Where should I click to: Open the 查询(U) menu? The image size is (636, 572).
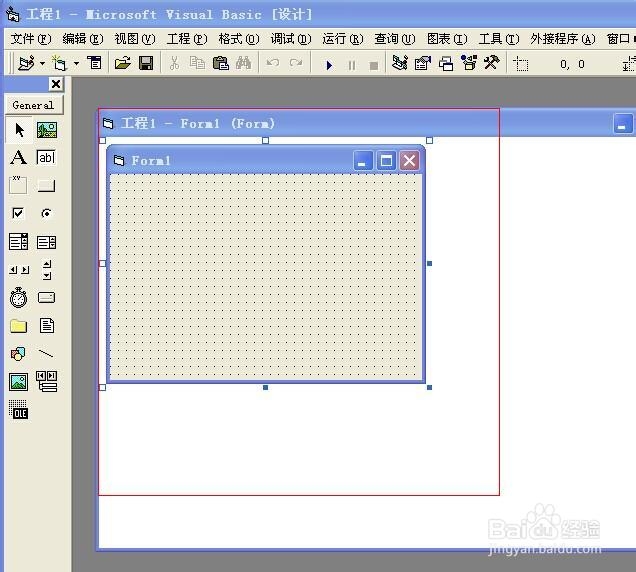pyautogui.click(x=395, y=39)
